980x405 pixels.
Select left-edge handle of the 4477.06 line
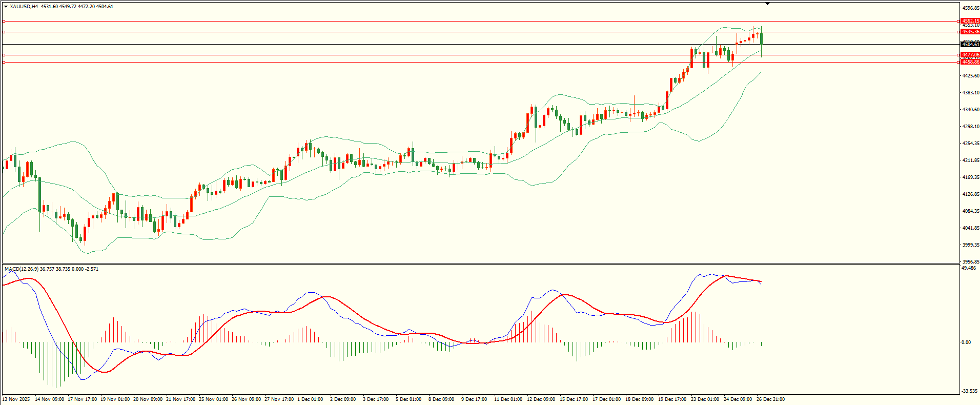4,55
